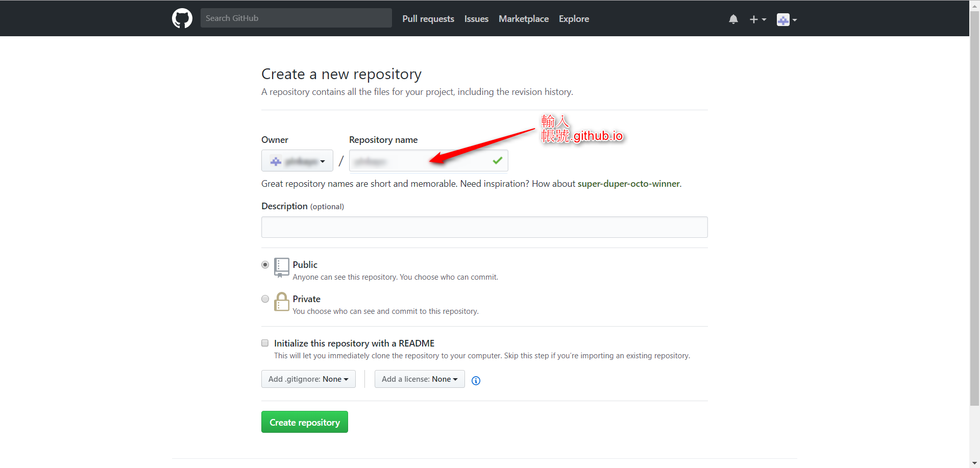Click into the Description field
The image size is (980, 468).
tap(484, 227)
